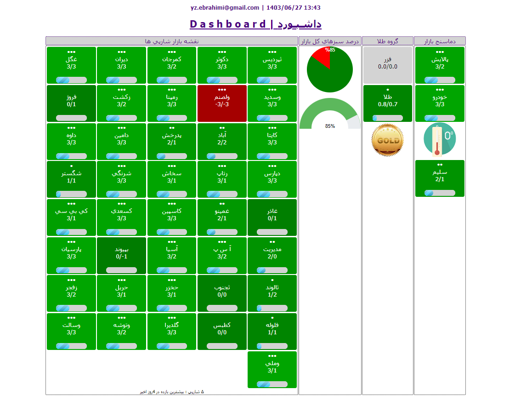Open the کاسپین stock tile
532x418 pixels.
click(x=172, y=218)
